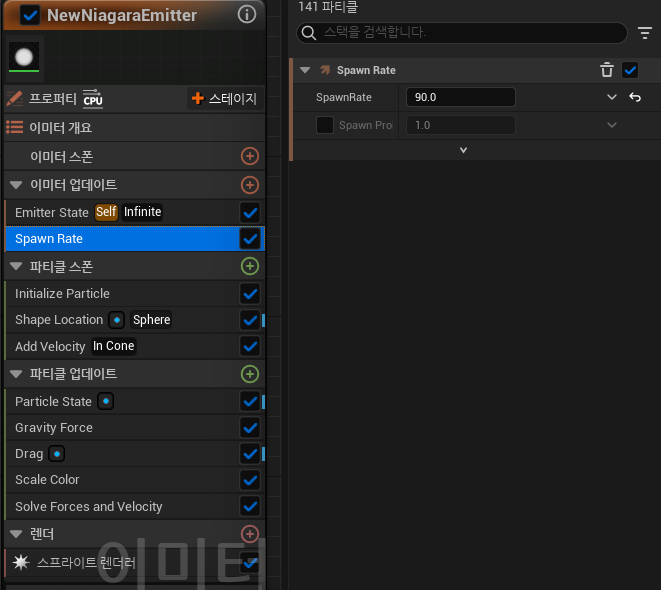Click the CPU sim target icon

[x=93, y=99]
